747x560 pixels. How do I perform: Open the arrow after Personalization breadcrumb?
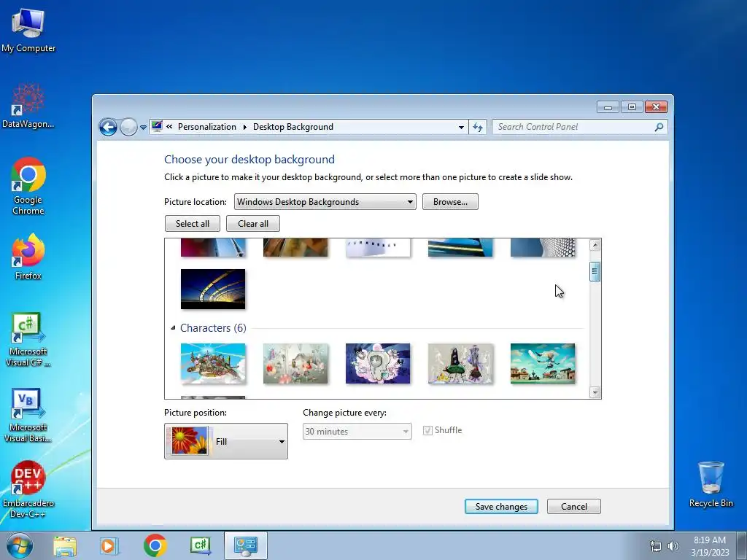point(244,127)
